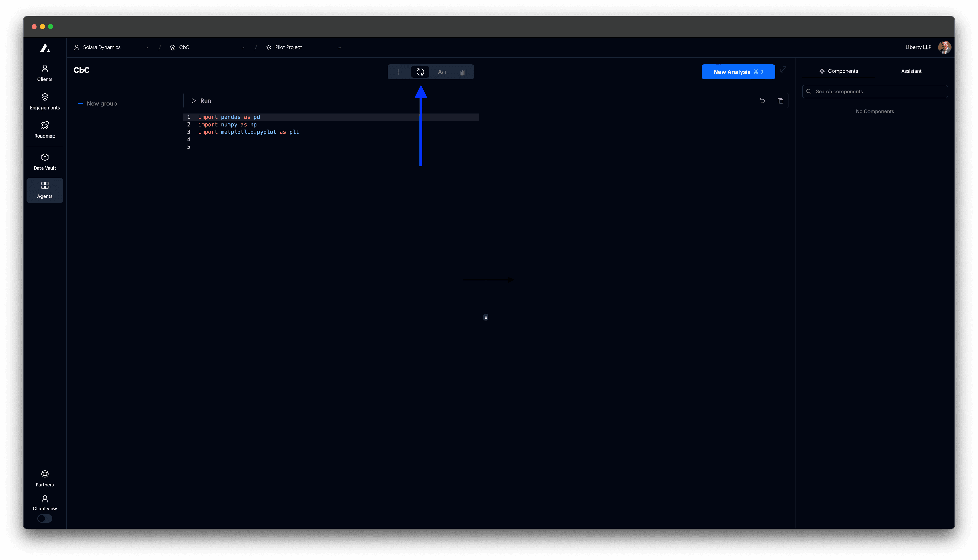Screen dimensions: 978x560
Task: Select the chart block tool
Action: [463, 72]
